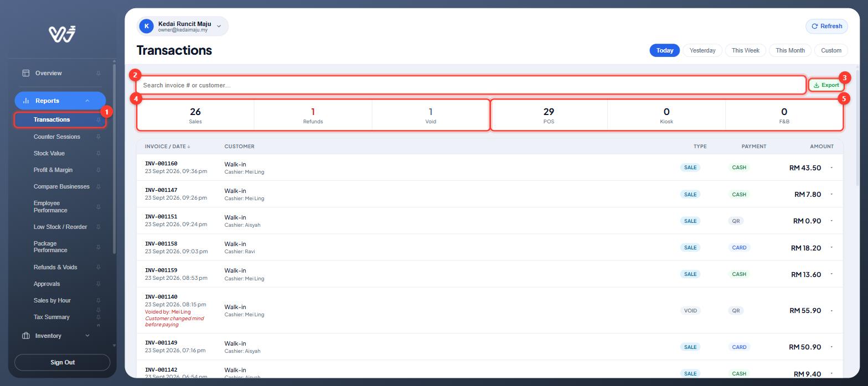This screenshot has width=868, height=386.
Task: Filter by the 1 Void stat
Action: tap(431, 115)
